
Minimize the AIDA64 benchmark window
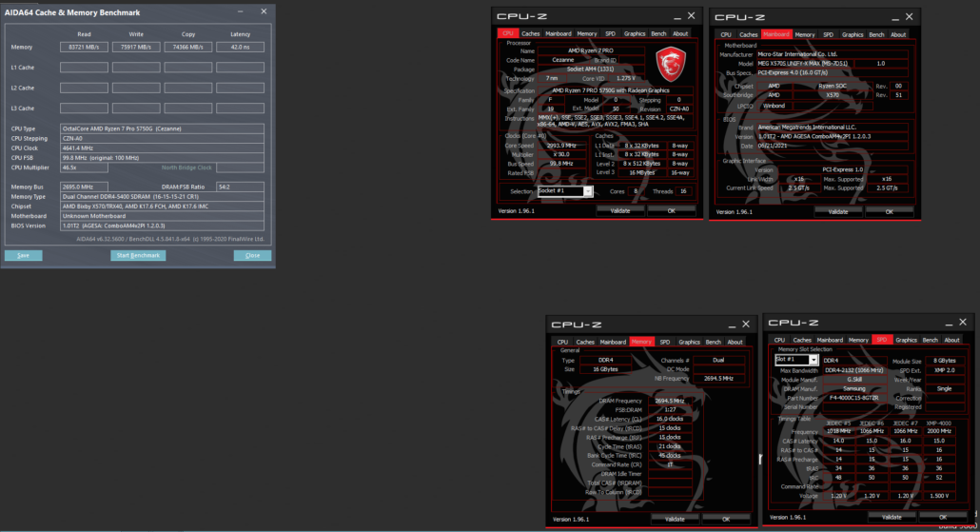click(241, 11)
